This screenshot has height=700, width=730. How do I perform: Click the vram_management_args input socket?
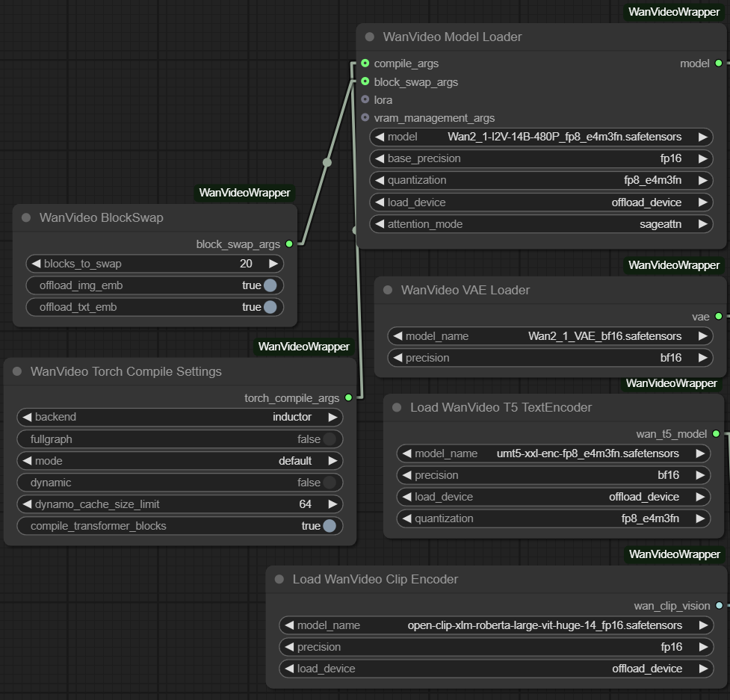pos(365,117)
